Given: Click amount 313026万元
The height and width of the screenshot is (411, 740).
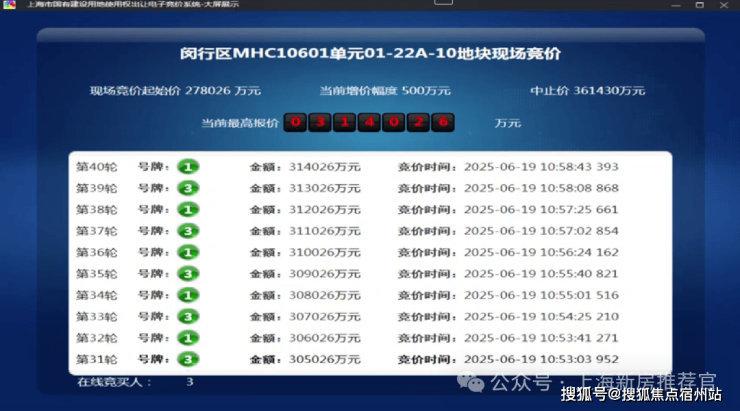Looking at the screenshot, I should click(x=325, y=188).
